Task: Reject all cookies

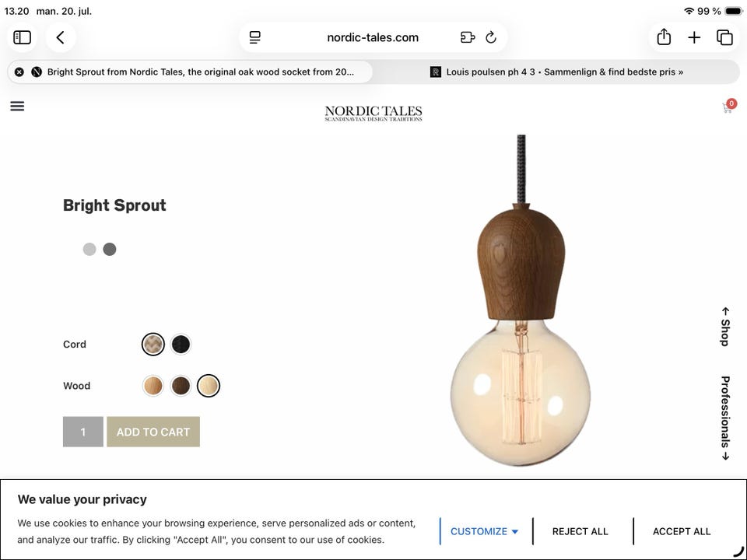Action: click(x=580, y=531)
